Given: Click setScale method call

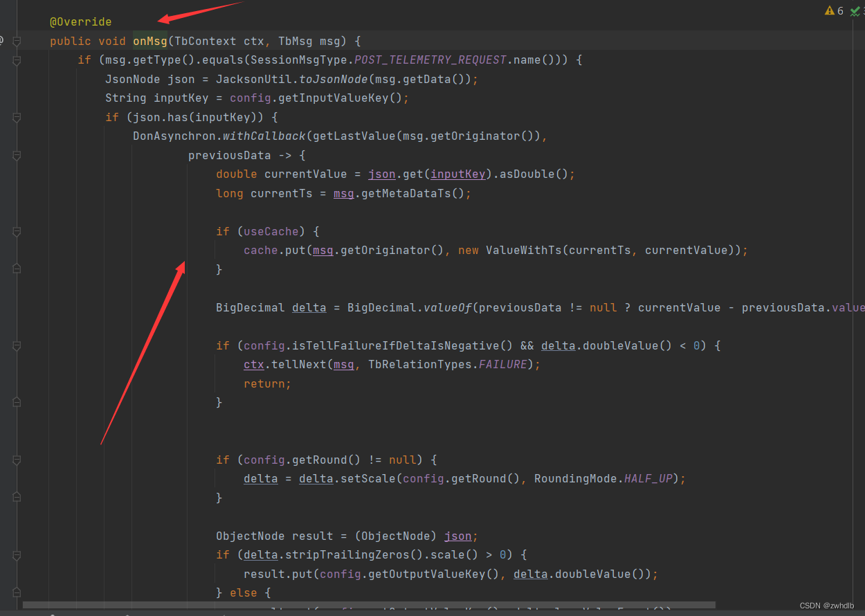Looking at the screenshot, I should (x=368, y=479).
